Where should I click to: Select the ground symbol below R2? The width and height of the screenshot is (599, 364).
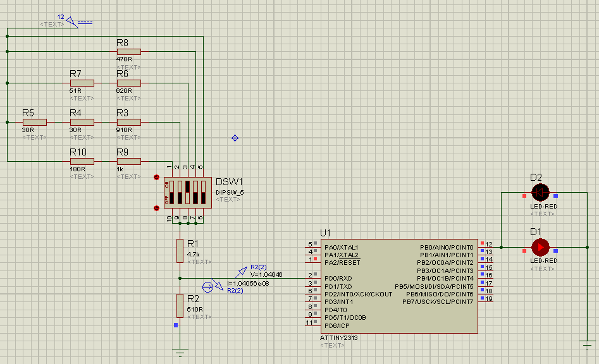pos(180,351)
